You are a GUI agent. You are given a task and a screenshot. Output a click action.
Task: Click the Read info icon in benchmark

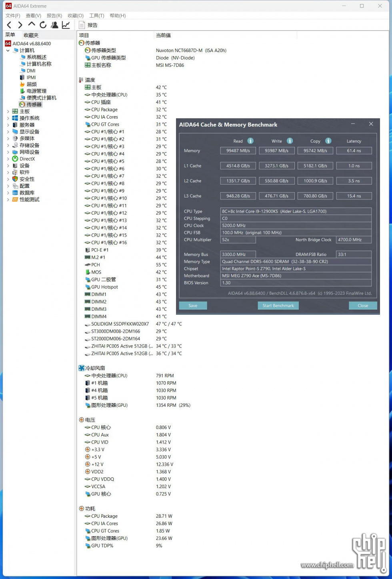point(250,141)
